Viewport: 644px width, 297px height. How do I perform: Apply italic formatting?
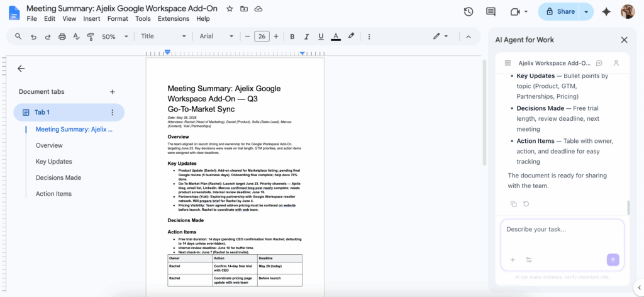tap(306, 36)
